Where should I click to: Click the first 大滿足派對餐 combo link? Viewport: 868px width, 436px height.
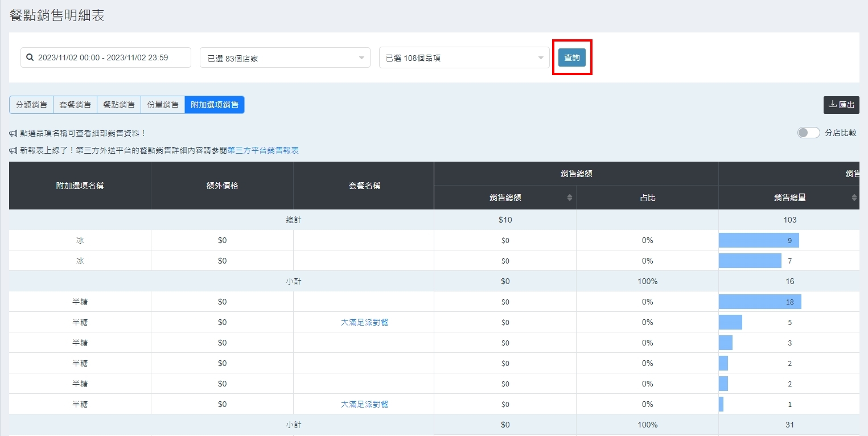[364, 322]
